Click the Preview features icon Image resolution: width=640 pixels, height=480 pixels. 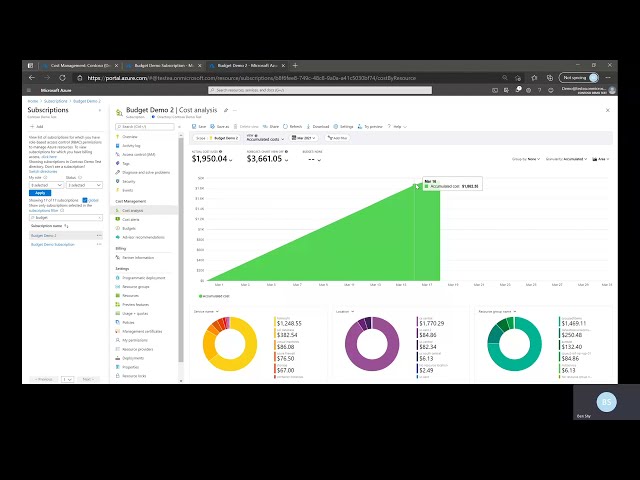(118, 304)
